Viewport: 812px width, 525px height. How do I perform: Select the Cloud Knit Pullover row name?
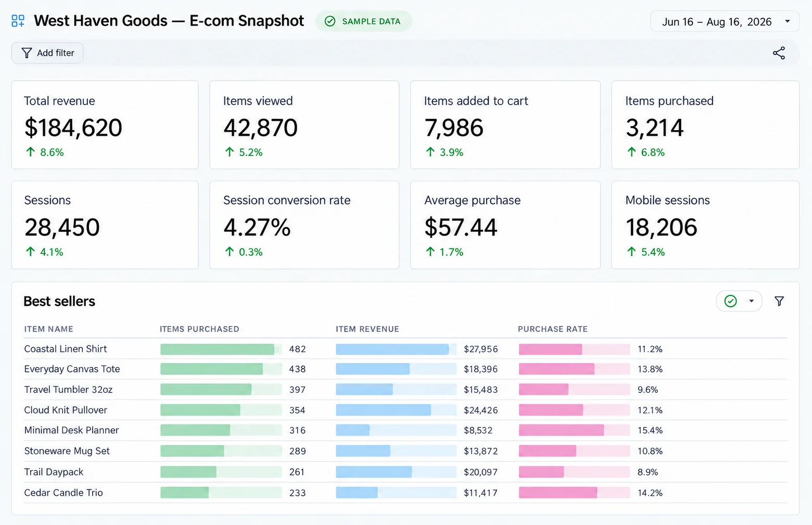[66, 410]
